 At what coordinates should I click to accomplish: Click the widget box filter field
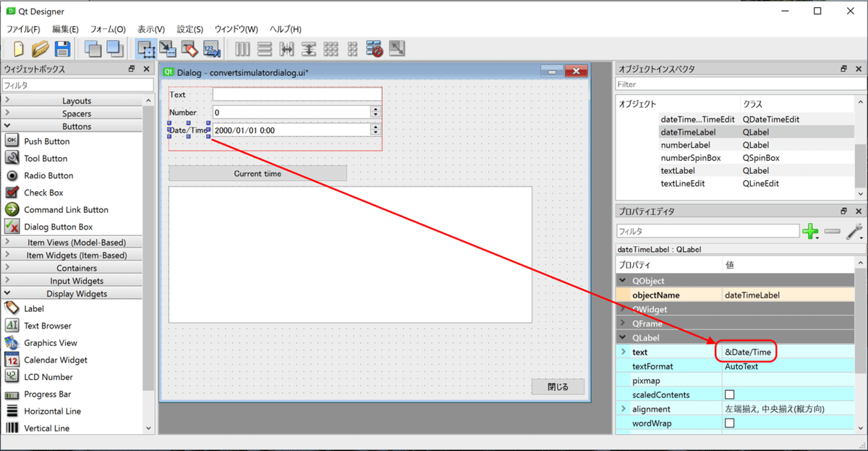click(77, 85)
